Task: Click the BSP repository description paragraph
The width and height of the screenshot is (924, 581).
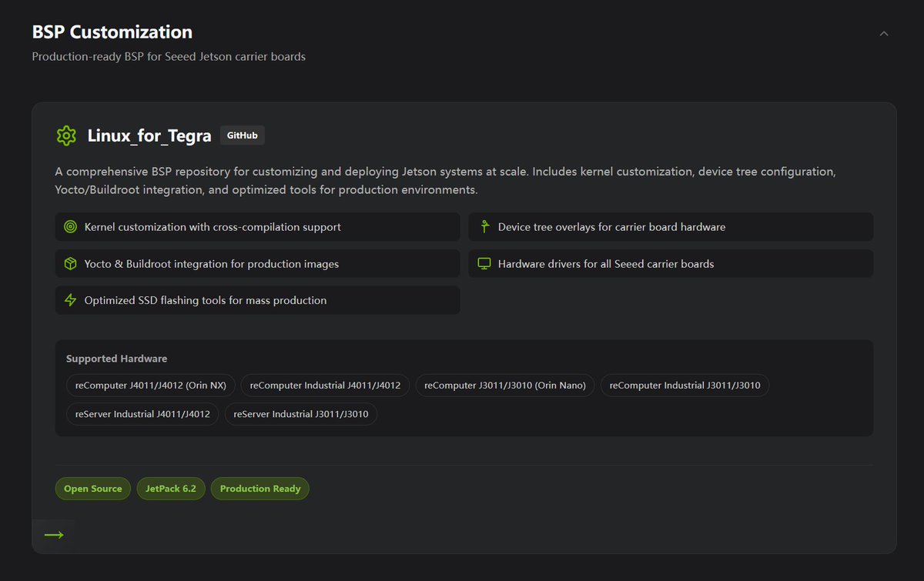Action: 446,180
